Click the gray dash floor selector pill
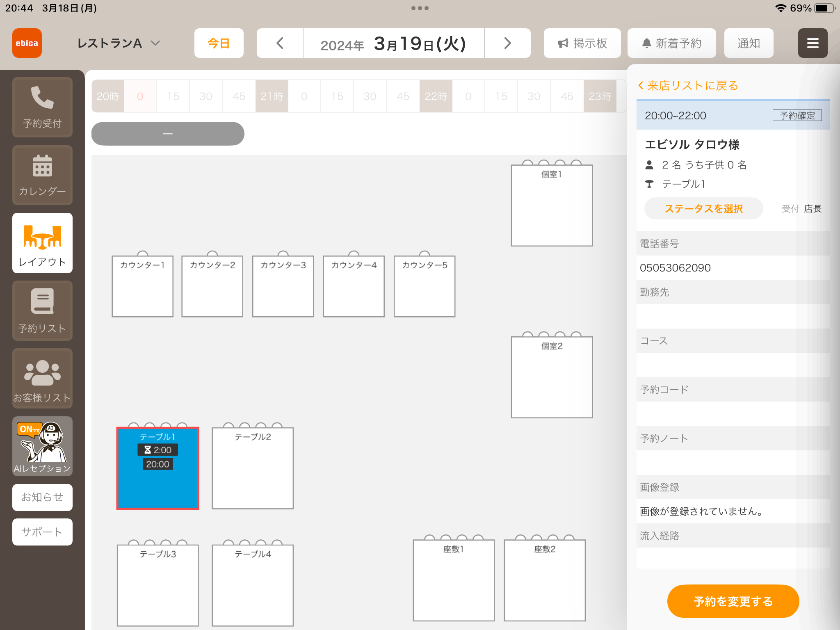This screenshot has width=840, height=630. 168,134
